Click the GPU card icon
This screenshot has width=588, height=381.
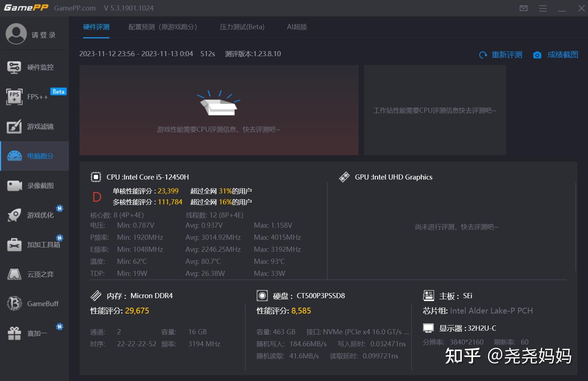[x=344, y=177]
